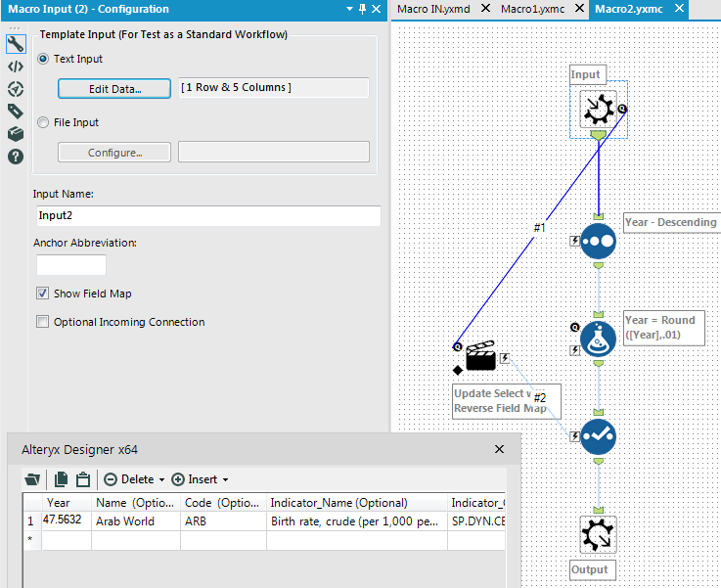
Task: Open the XML view code icon
Action: coord(16,67)
